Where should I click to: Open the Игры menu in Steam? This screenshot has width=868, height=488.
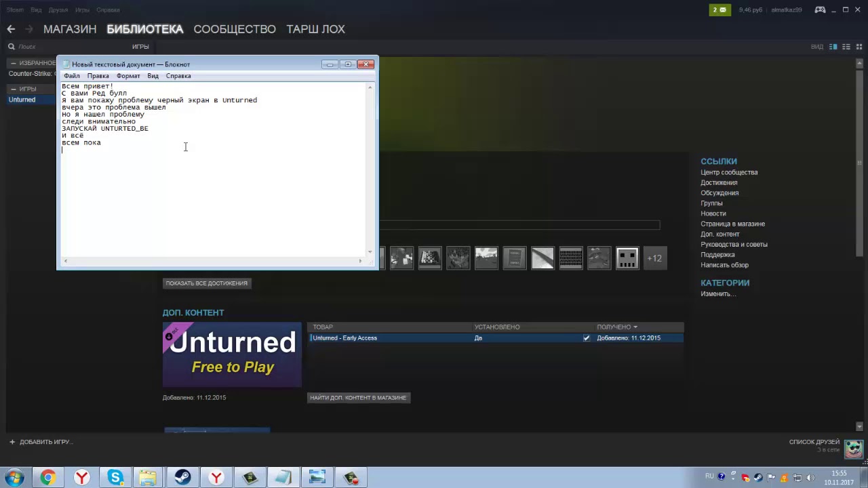click(82, 10)
